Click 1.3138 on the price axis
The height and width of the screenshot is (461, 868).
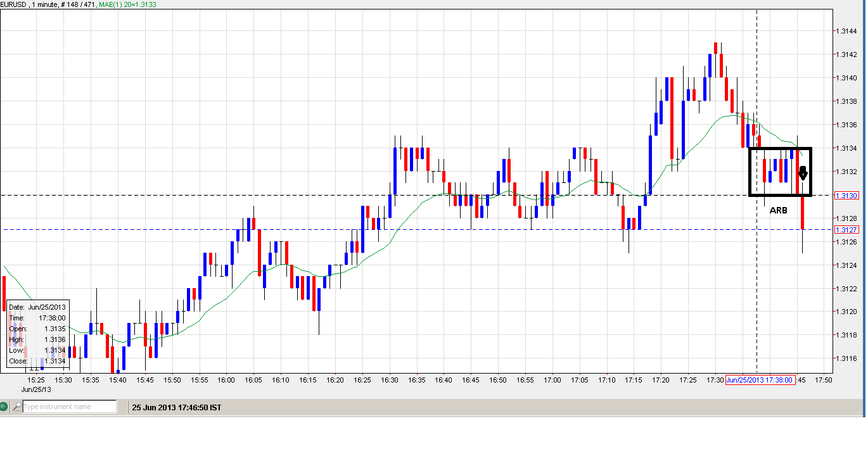pos(847,101)
